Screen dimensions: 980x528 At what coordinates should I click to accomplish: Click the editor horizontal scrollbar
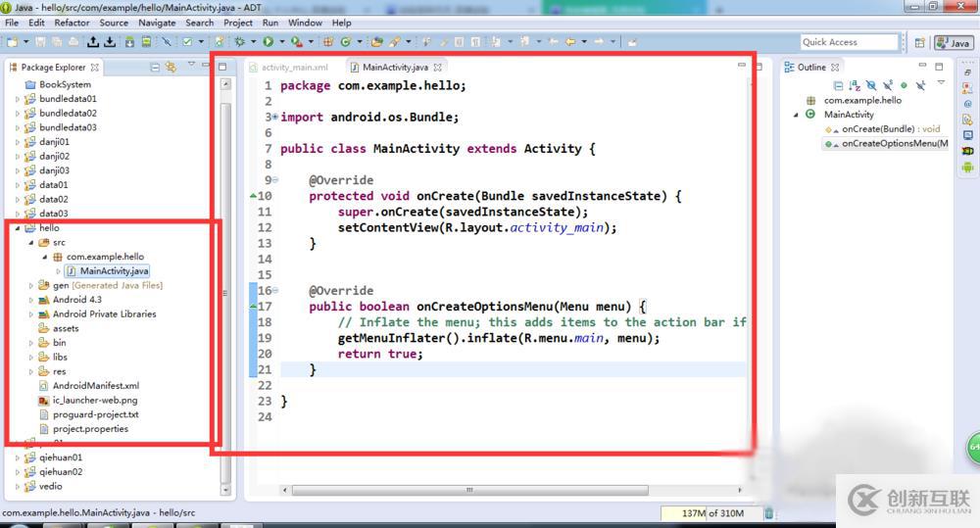[x=469, y=490]
